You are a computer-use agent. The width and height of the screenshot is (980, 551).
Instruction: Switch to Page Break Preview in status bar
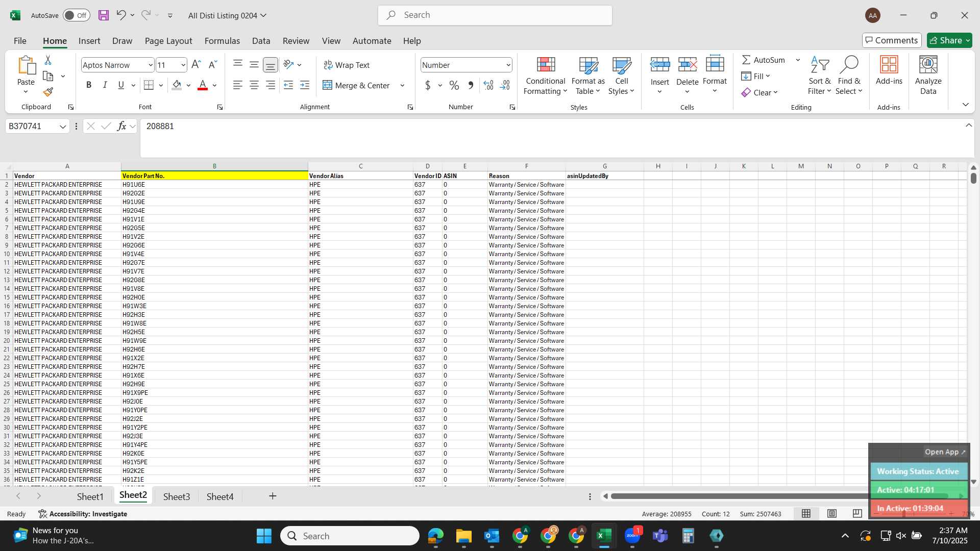(x=857, y=513)
